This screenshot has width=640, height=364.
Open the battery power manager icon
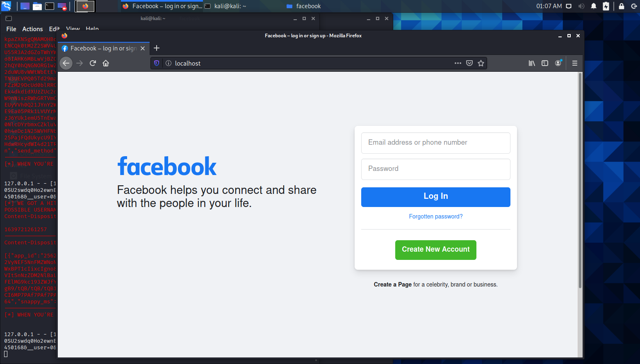(x=606, y=6)
